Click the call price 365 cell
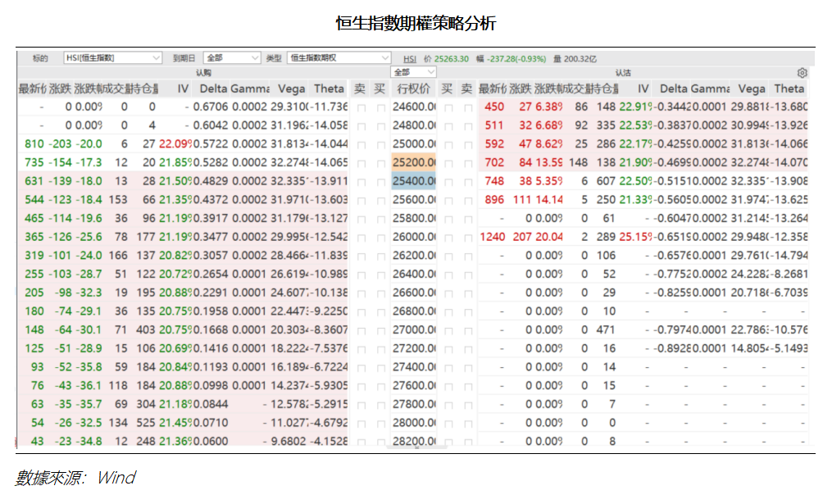Viewport: 823px width, 504px height. point(34,237)
